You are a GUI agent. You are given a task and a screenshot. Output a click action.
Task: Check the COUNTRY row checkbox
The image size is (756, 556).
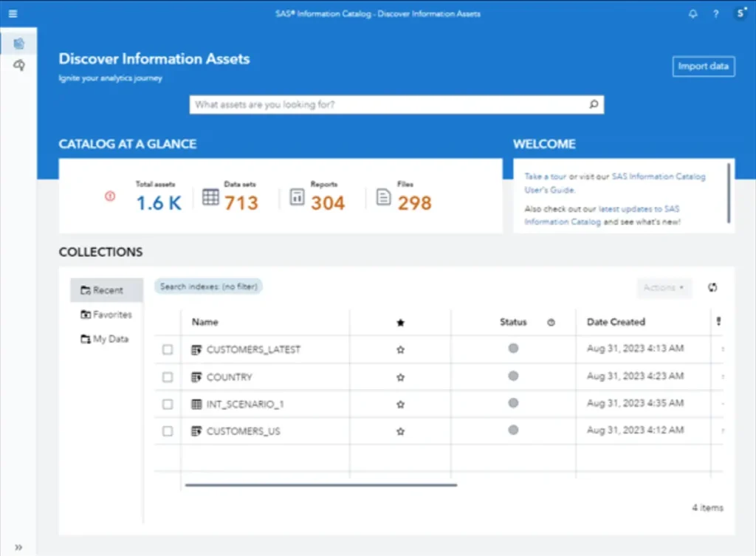(x=168, y=377)
